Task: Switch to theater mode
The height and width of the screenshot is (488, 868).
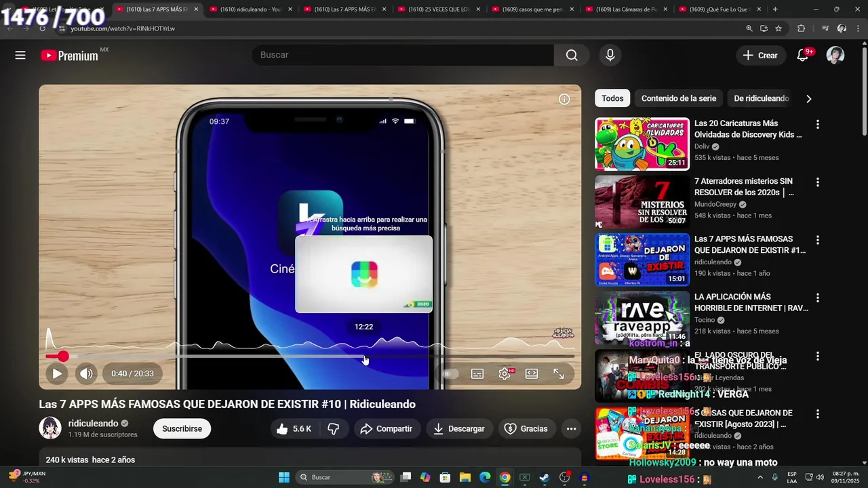Action: tap(532, 373)
